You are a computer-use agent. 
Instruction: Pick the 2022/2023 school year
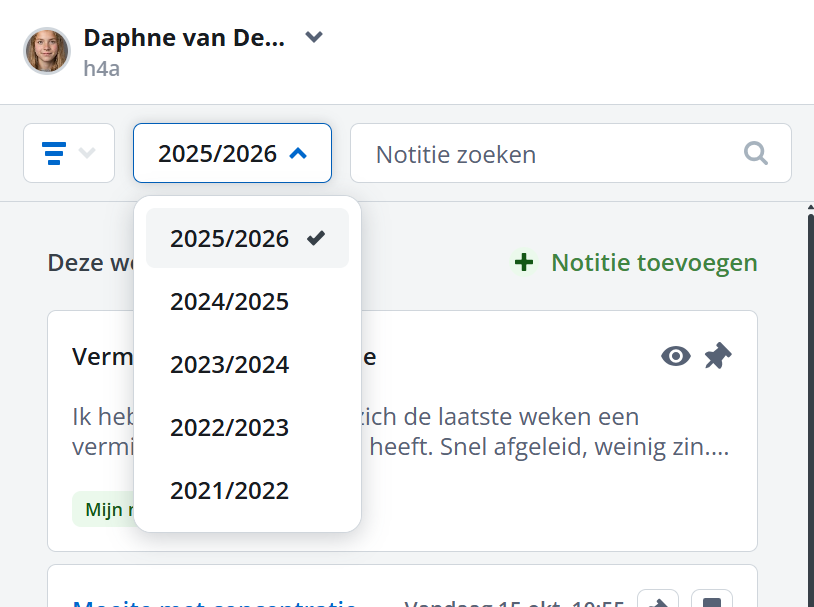click(230, 427)
